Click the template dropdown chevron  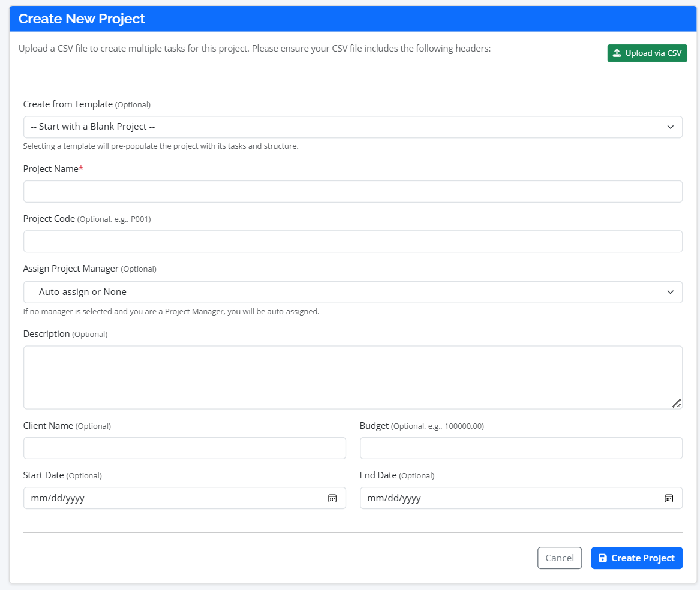(x=671, y=127)
